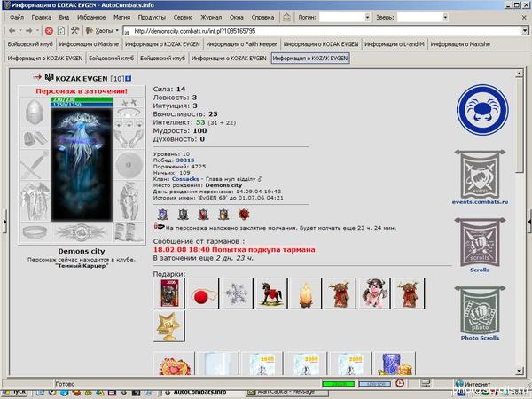The image size is (532, 399).
Task: Click the green progress bar in the status bar
Action: pyautogui.click(x=339, y=384)
